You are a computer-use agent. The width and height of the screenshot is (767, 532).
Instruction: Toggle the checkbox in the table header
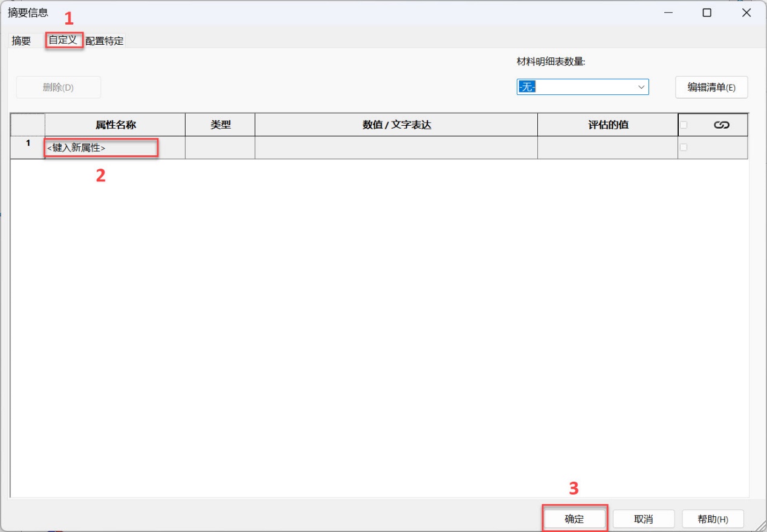click(x=684, y=125)
